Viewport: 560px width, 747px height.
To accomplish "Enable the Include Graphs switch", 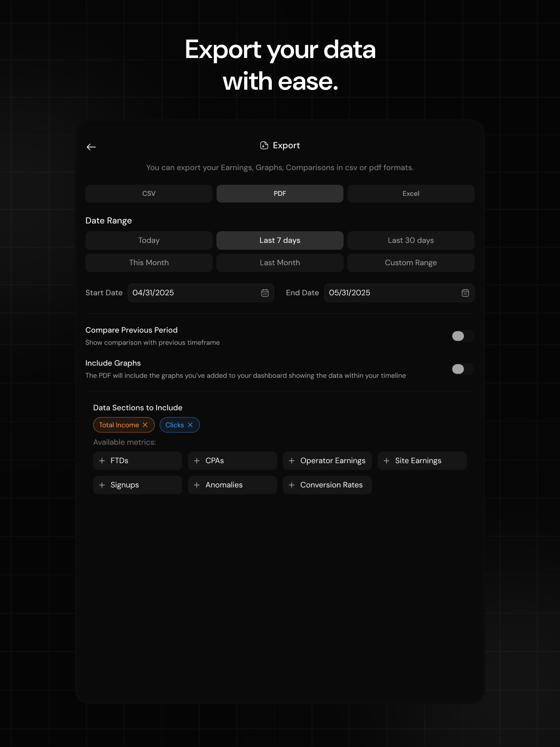I will [x=463, y=369].
